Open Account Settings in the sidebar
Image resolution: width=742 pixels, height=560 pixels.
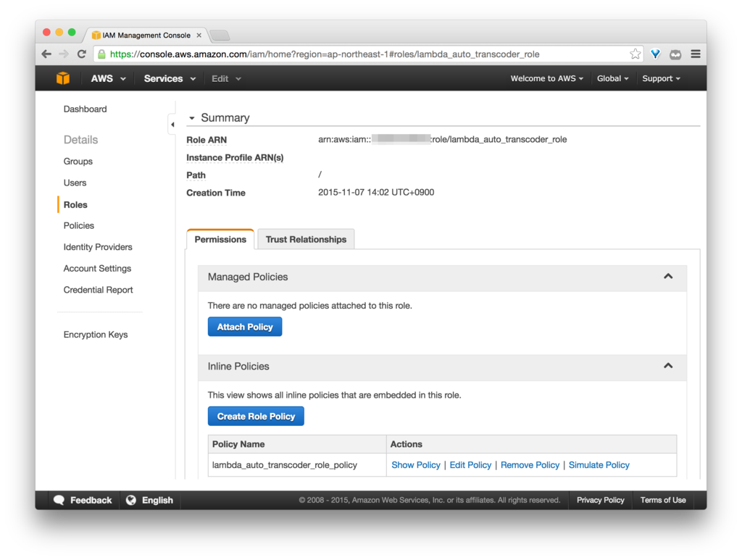click(x=97, y=268)
